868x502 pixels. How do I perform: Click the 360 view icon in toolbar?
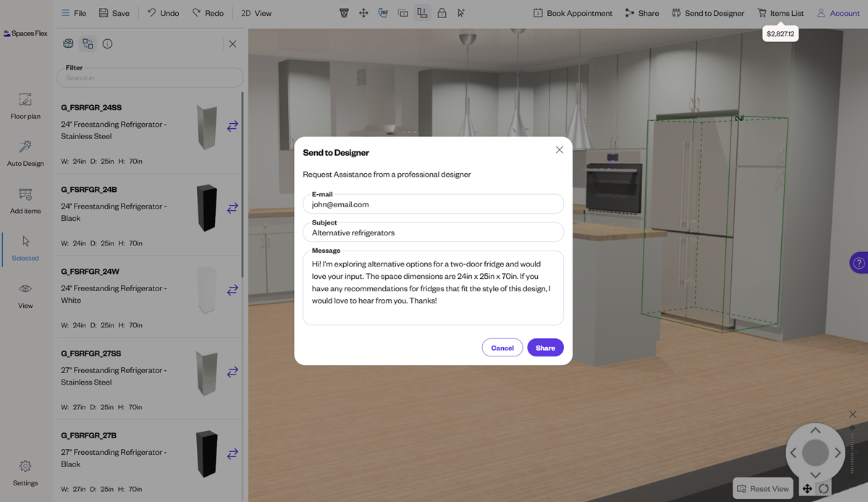click(x=383, y=13)
